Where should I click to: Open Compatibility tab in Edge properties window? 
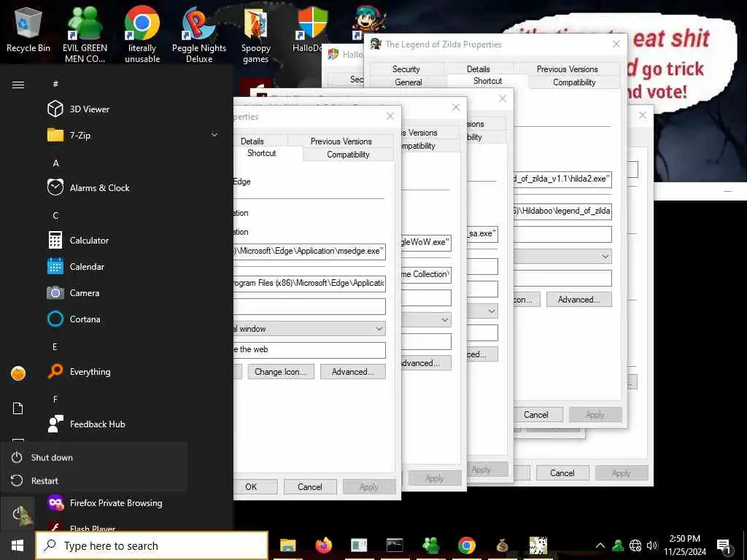click(x=348, y=155)
